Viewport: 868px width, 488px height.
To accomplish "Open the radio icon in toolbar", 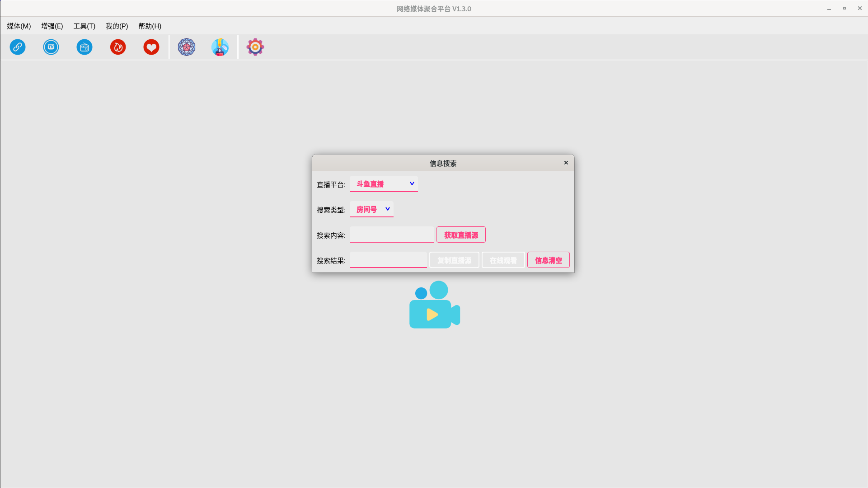I will click(84, 47).
